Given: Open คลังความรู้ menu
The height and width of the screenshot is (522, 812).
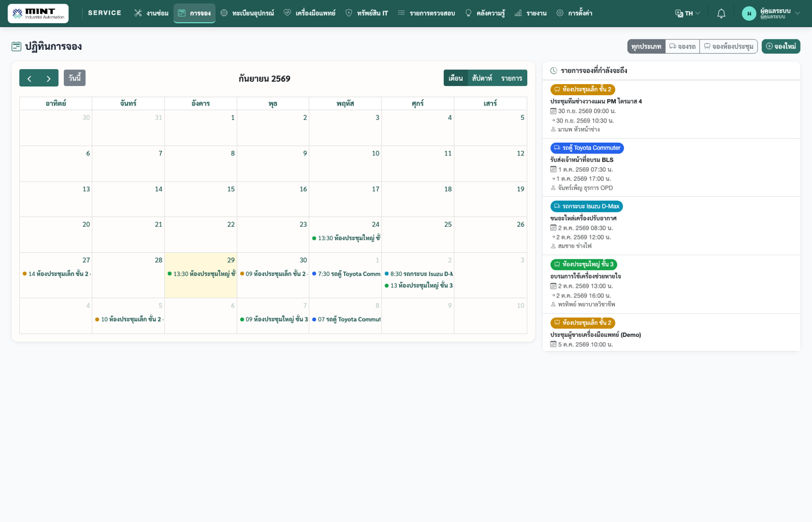Looking at the screenshot, I should [x=485, y=13].
